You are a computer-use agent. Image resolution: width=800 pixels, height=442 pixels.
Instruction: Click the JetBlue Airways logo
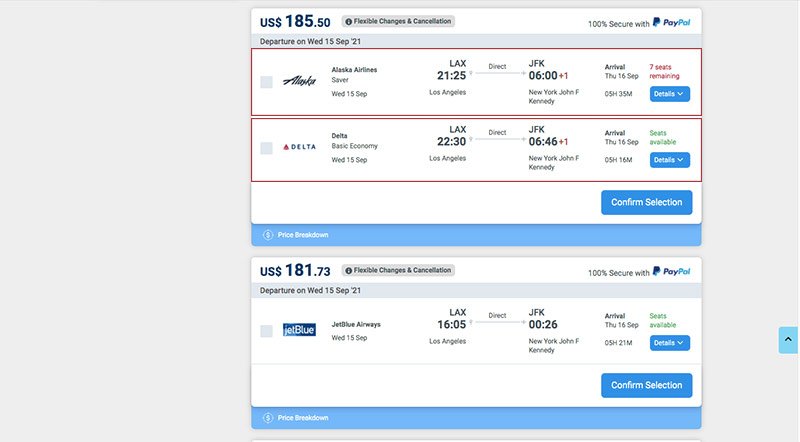299,330
